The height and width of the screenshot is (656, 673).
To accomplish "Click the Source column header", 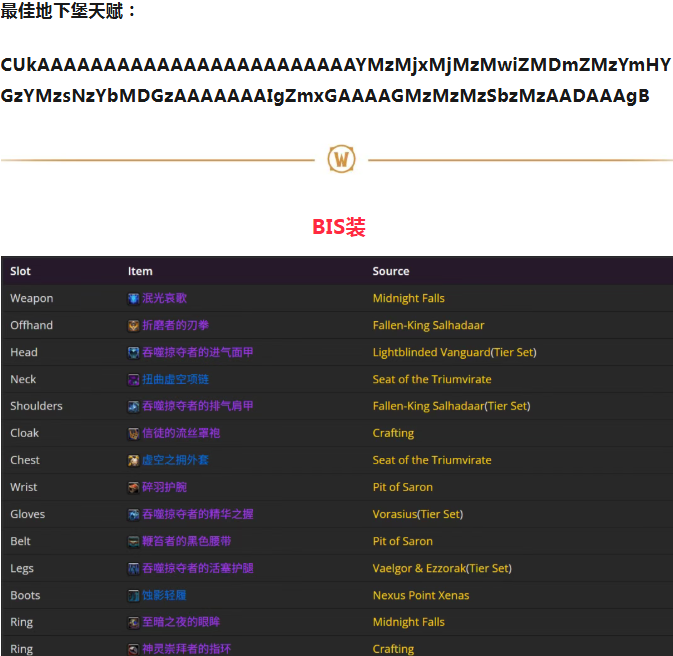I will coord(391,271).
